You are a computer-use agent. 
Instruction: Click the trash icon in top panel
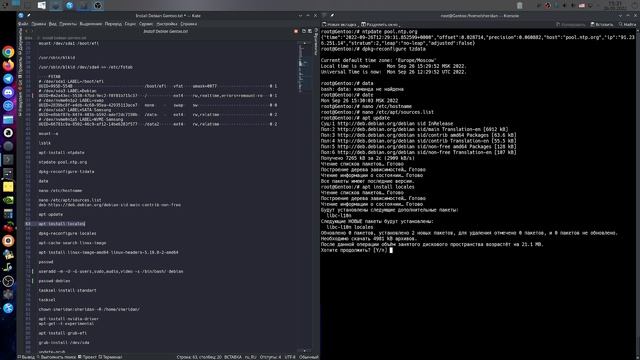point(520,5)
